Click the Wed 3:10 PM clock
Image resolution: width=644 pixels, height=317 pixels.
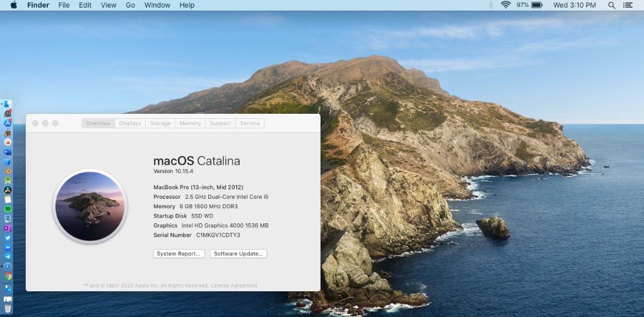[x=574, y=5]
